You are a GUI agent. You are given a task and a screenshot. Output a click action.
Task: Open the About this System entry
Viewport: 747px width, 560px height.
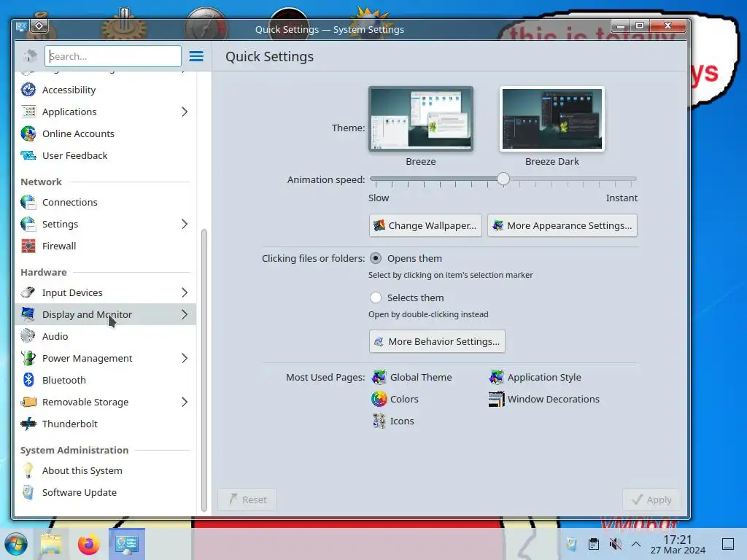105,470
